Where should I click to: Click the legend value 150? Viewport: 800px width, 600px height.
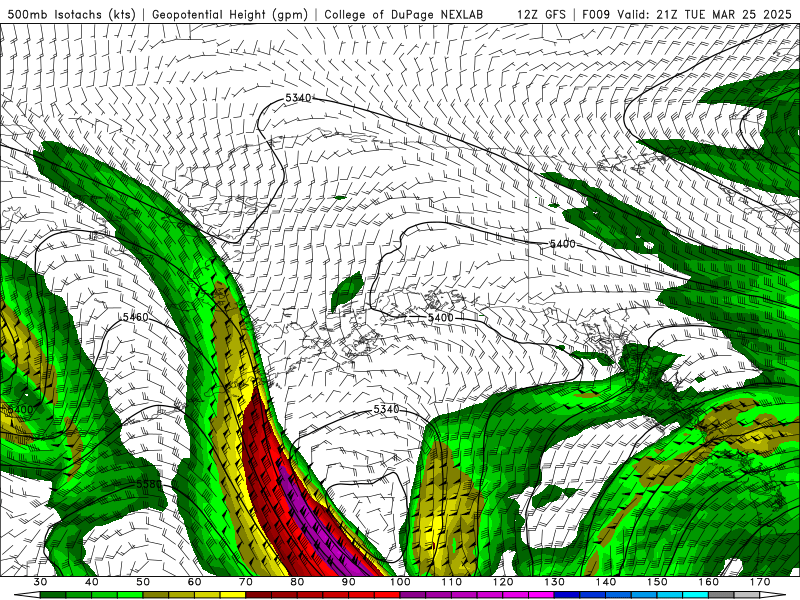657,582
